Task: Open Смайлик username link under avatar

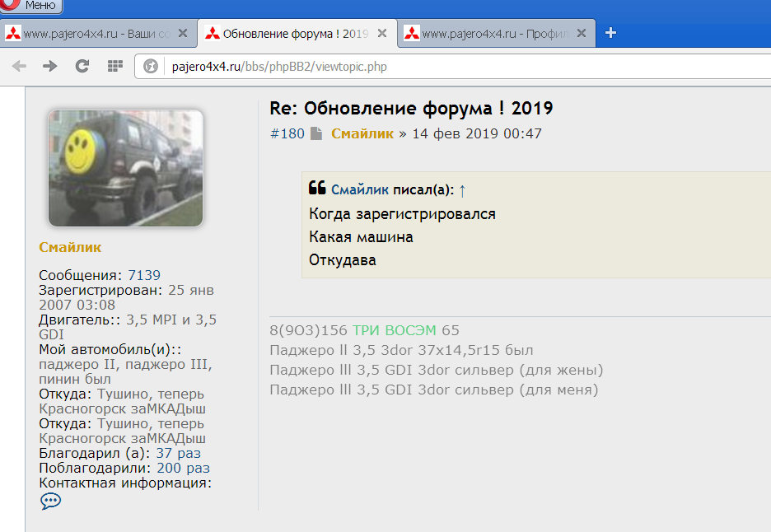Action: pos(70,247)
